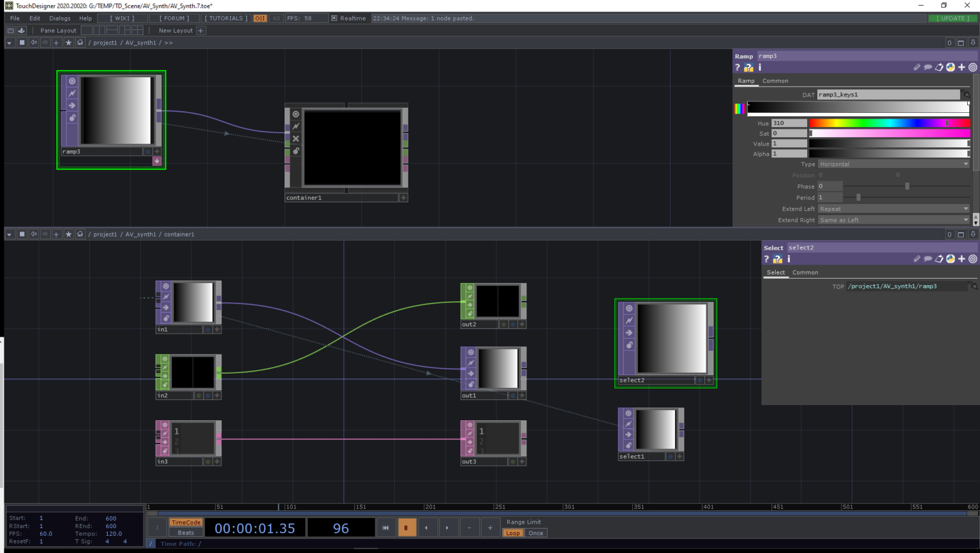Open the ramp3 node help with question mark icon
This screenshot has width=980, height=553.
point(737,68)
